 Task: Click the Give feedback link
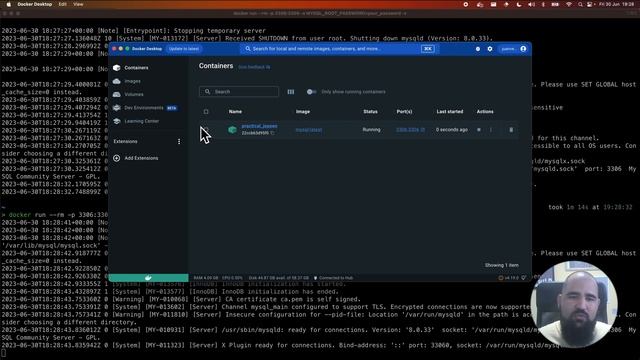pos(254,67)
